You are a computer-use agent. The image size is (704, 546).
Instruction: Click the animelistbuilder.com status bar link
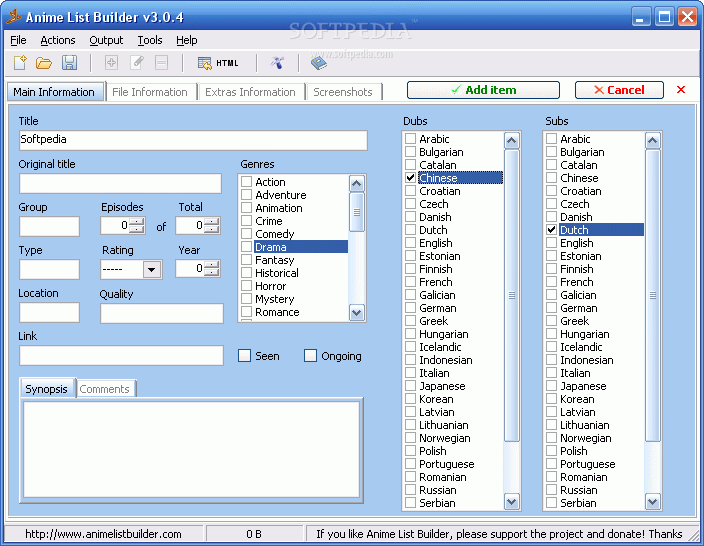(103, 534)
